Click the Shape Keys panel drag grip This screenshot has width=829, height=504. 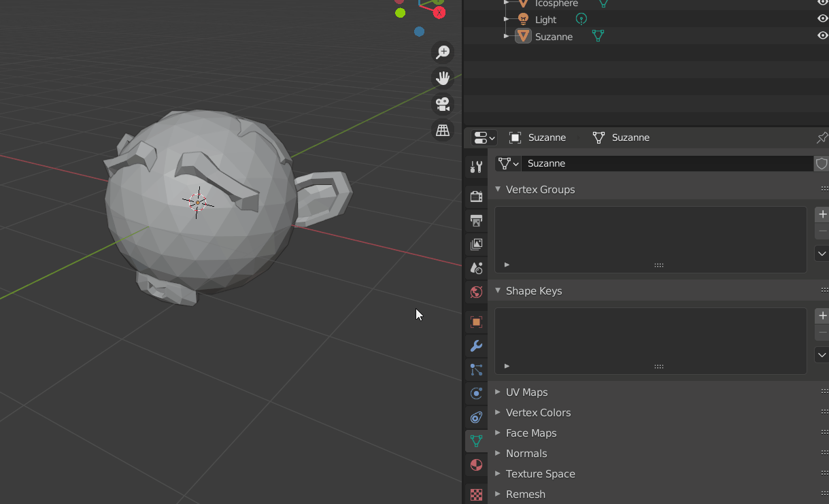[824, 290]
